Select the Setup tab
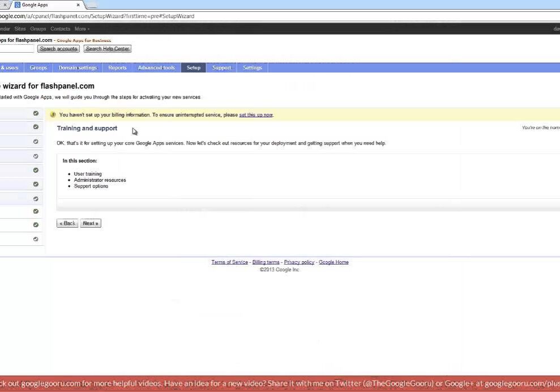560x392 pixels. coord(194,67)
